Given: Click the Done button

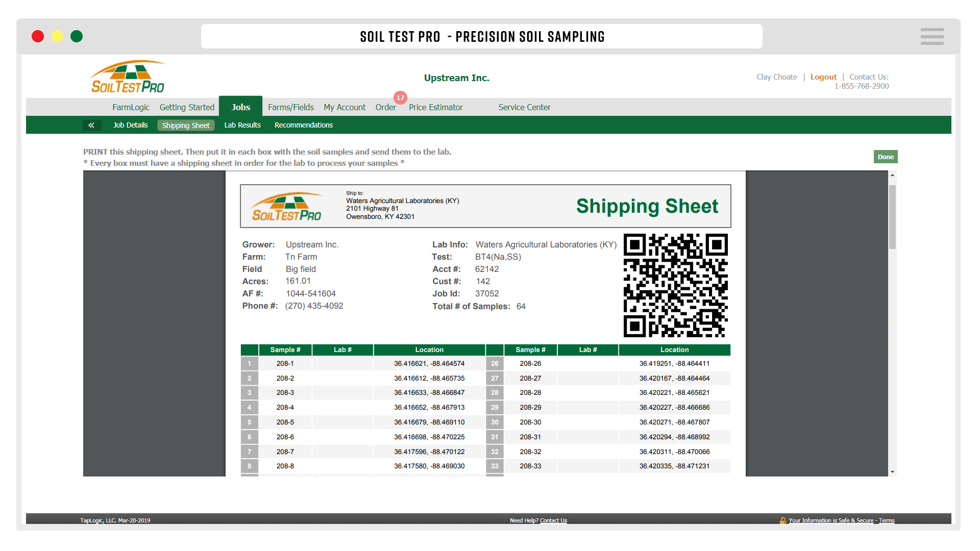Looking at the screenshot, I should tap(885, 157).
